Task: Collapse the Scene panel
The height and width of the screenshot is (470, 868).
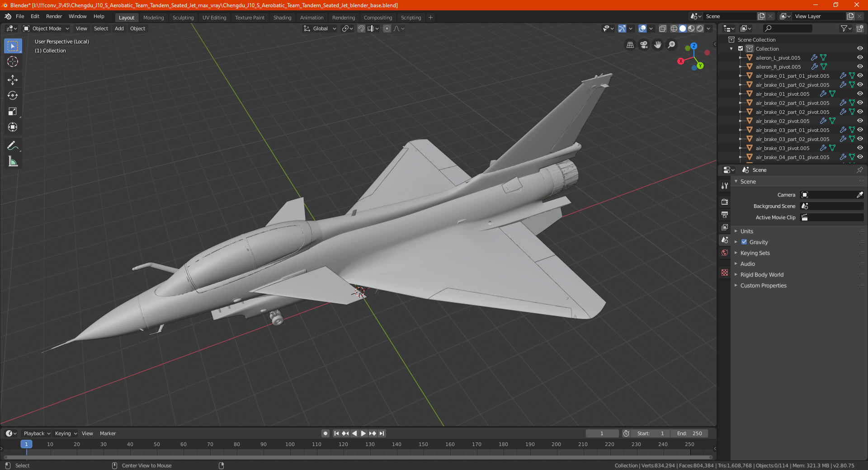Action: click(x=748, y=182)
